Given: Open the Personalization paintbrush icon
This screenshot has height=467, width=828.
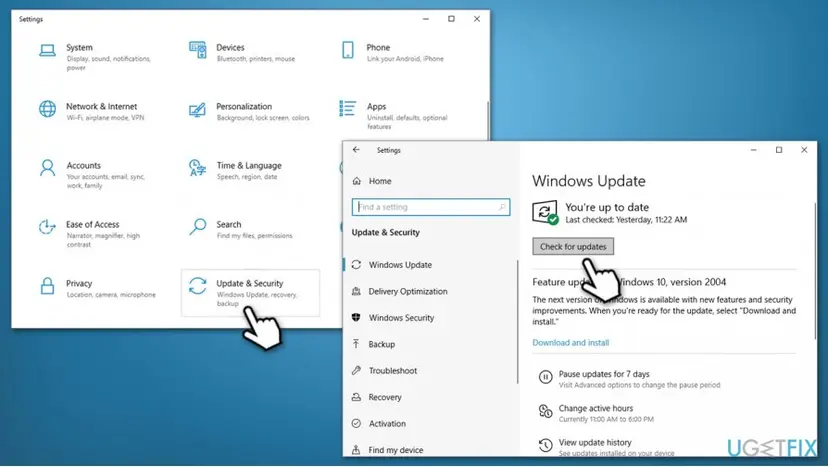Looking at the screenshot, I should [197, 109].
